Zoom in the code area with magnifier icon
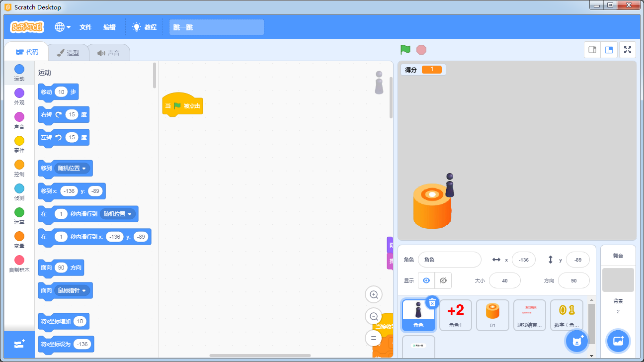 click(x=373, y=294)
